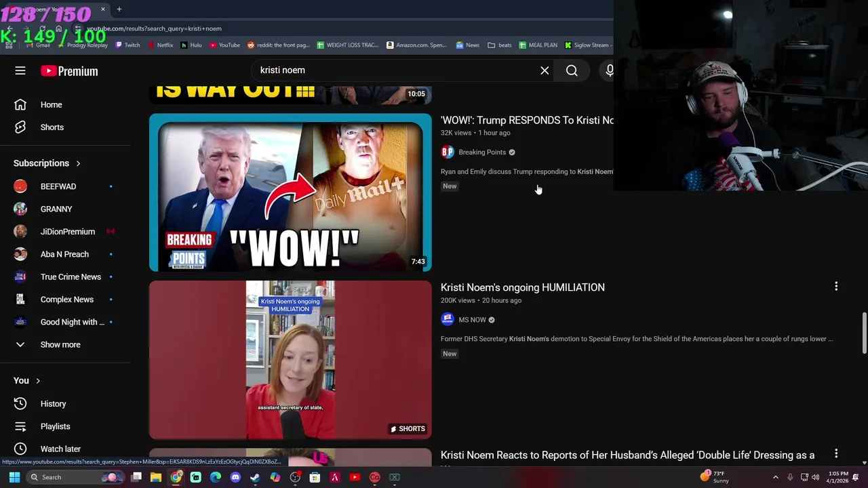Open the Hulu bookmark
This screenshot has width=868, height=488.
click(x=191, y=45)
